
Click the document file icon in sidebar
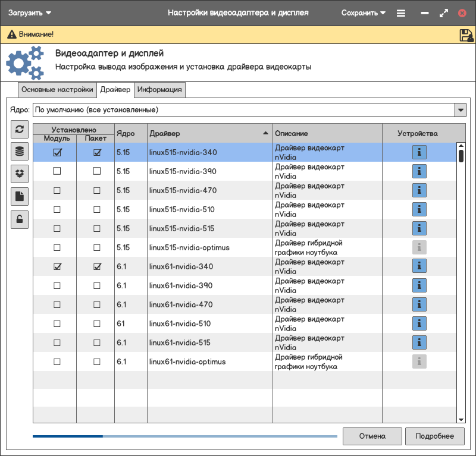click(x=20, y=197)
